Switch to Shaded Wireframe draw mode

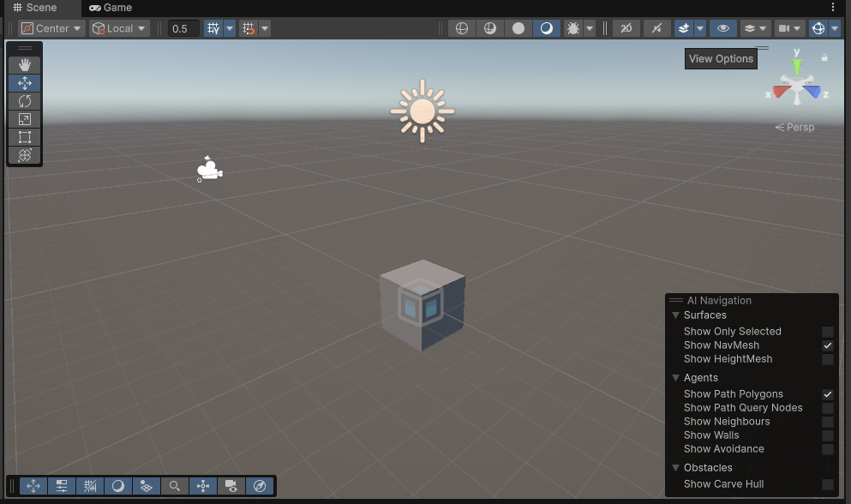(x=490, y=28)
